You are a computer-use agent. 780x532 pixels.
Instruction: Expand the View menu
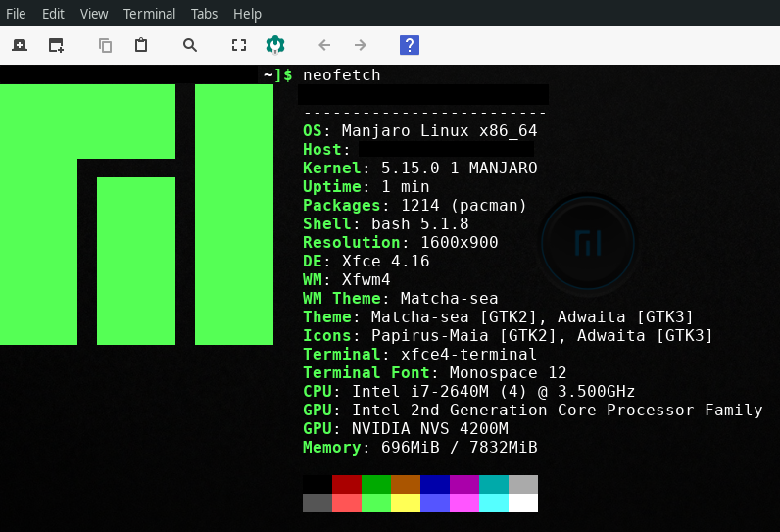pyautogui.click(x=94, y=14)
